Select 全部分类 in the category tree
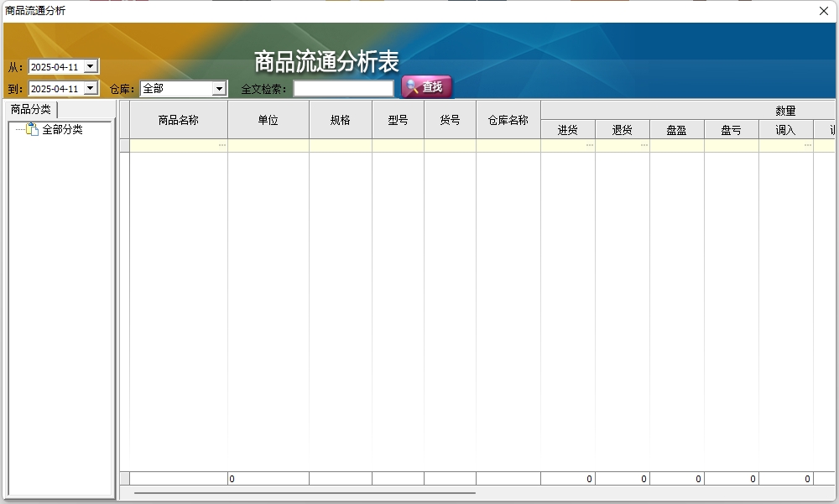 coord(62,130)
